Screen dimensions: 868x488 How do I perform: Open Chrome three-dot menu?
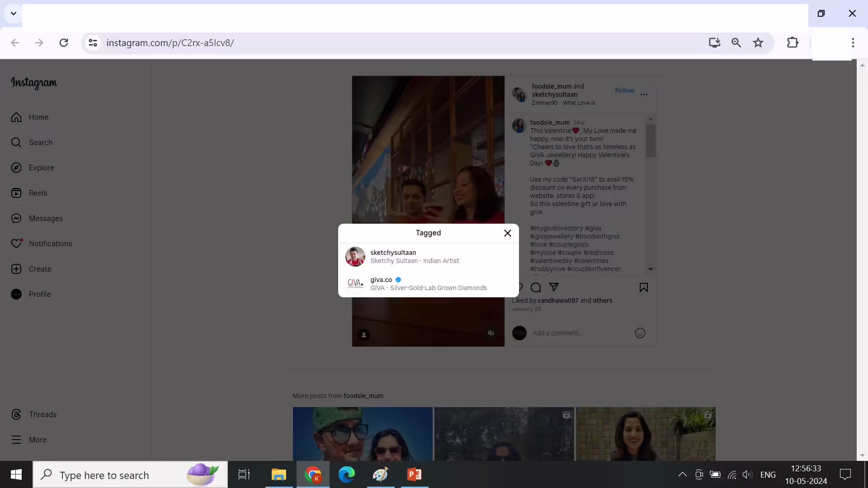click(x=853, y=42)
